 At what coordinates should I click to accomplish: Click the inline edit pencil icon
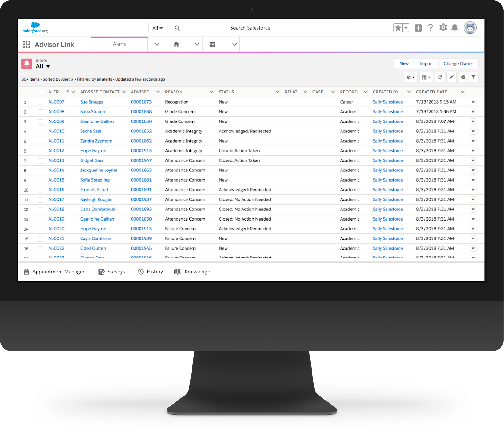pyautogui.click(x=451, y=77)
